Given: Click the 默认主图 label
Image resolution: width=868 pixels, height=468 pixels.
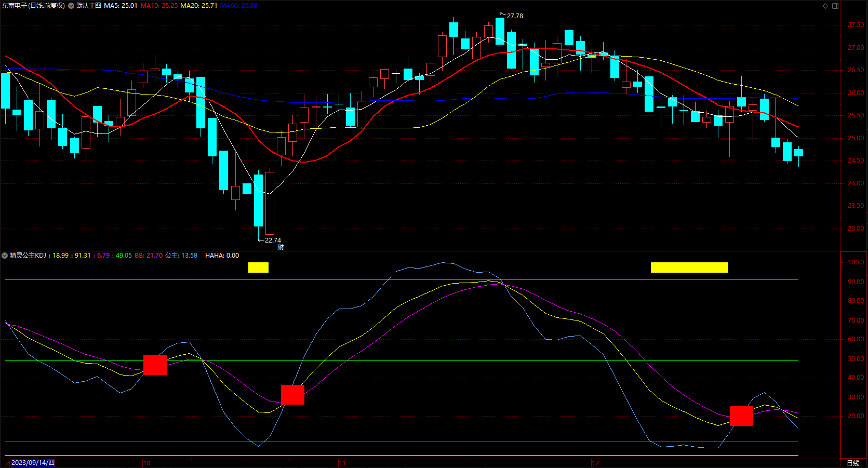Looking at the screenshot, I should click(89, 6).
